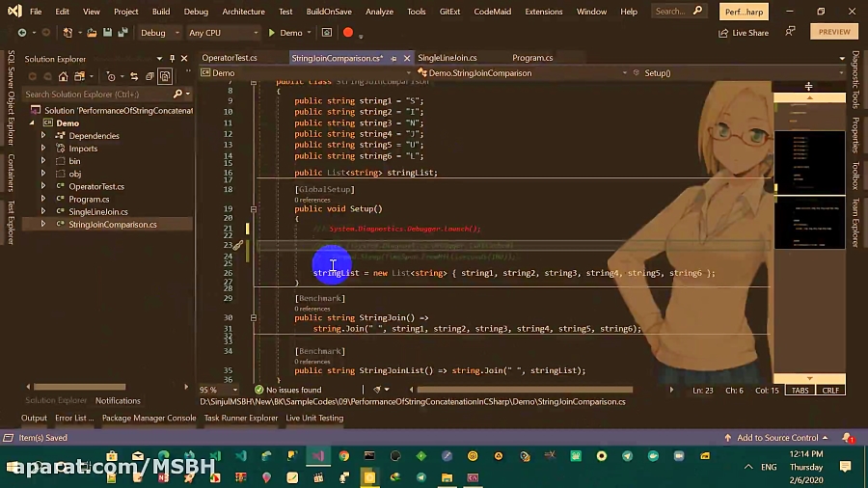This screenshot has height=488, width=868.
Task: Toggle the TABS indentation setting
Action: tap(800, 390)
